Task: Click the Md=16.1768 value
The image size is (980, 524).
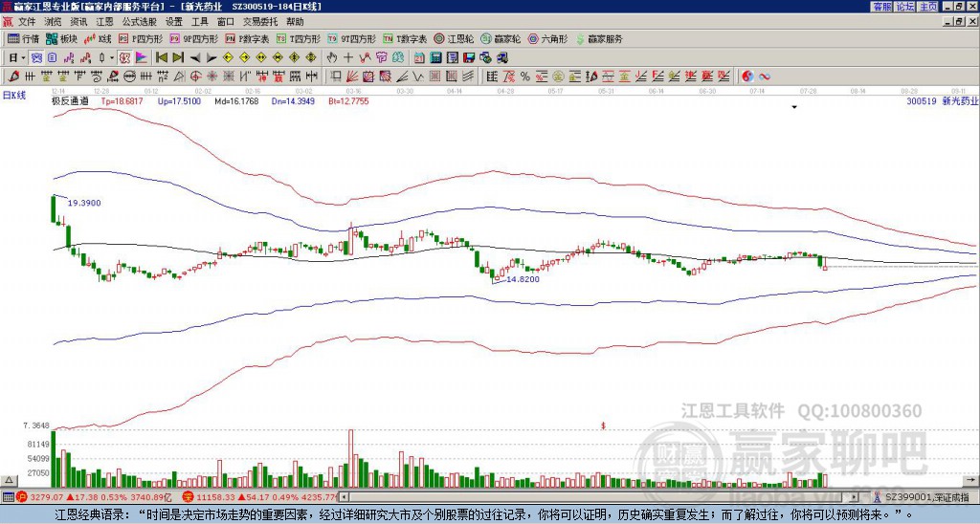Action: pos(236,100)
